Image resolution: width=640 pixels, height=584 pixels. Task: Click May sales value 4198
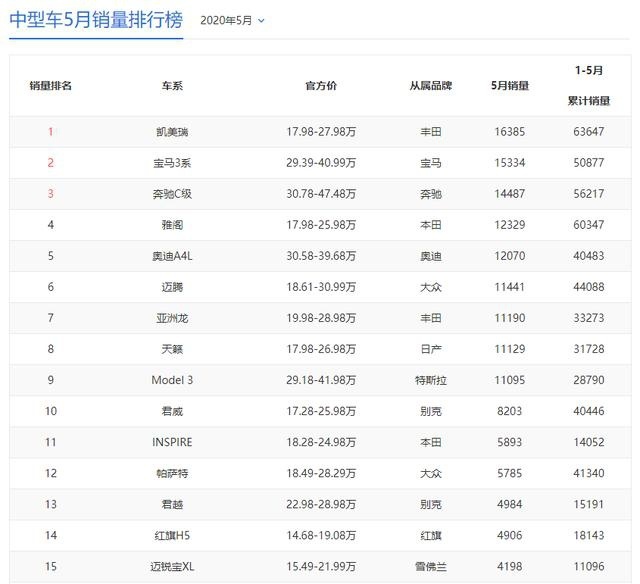pyautogui.click(x=510, y=566)
